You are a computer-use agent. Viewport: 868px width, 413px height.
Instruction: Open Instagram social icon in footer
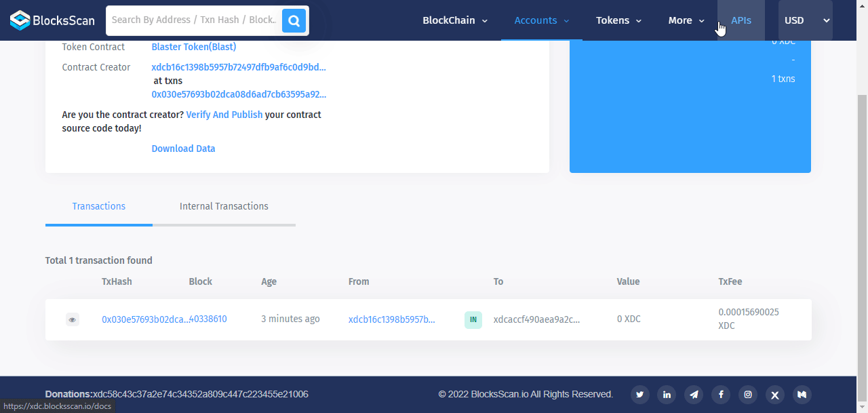coord(748,394)
